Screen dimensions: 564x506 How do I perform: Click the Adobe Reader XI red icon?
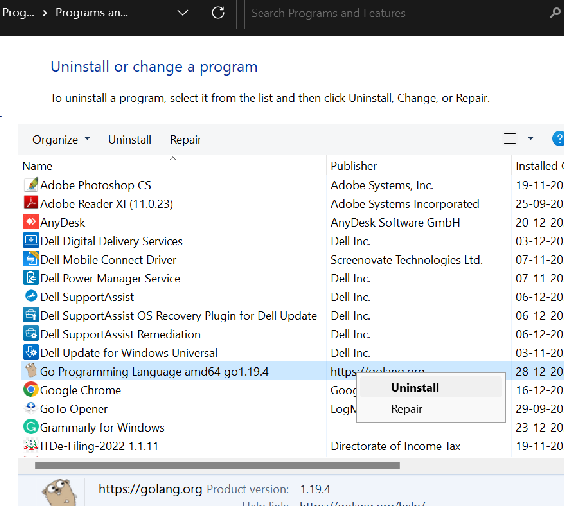[x=31, y=203]
